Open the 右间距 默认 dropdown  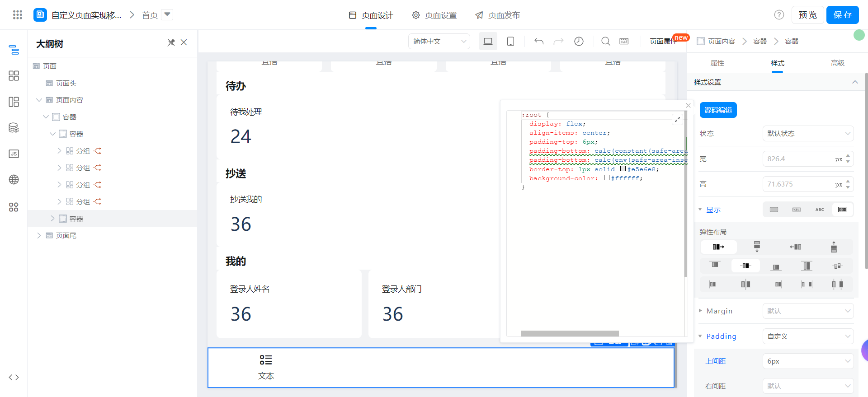coord(808,386)
